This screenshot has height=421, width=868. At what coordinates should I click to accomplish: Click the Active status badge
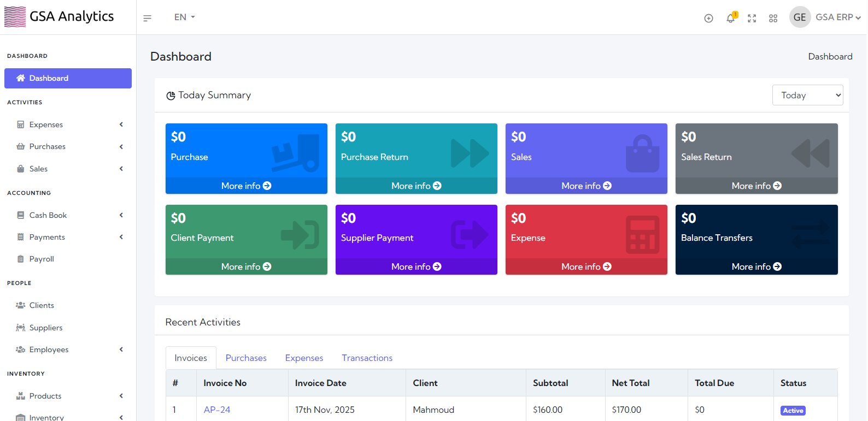click(793, 411)
